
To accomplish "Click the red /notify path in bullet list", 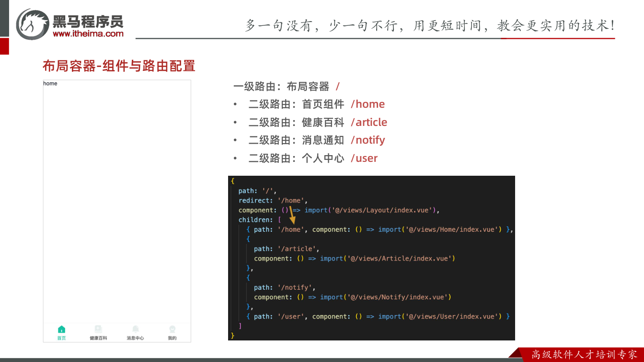I will coord(368,140).
